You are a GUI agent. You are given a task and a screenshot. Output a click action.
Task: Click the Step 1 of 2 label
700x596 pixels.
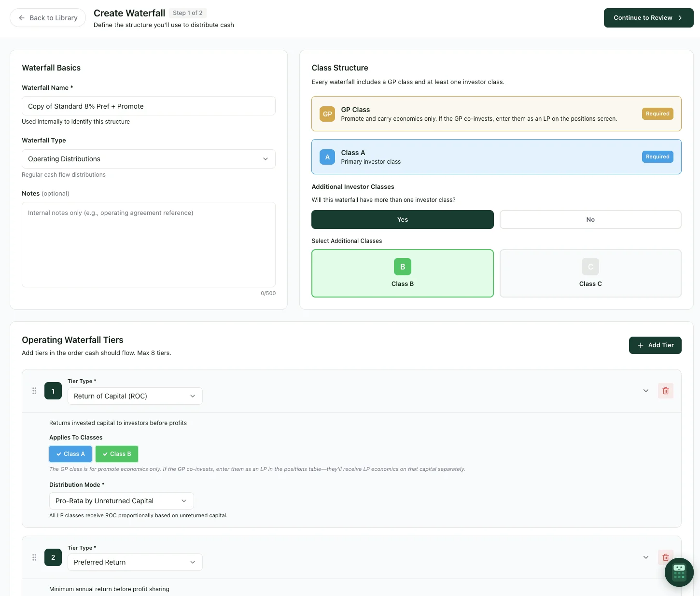pos(188,13)
